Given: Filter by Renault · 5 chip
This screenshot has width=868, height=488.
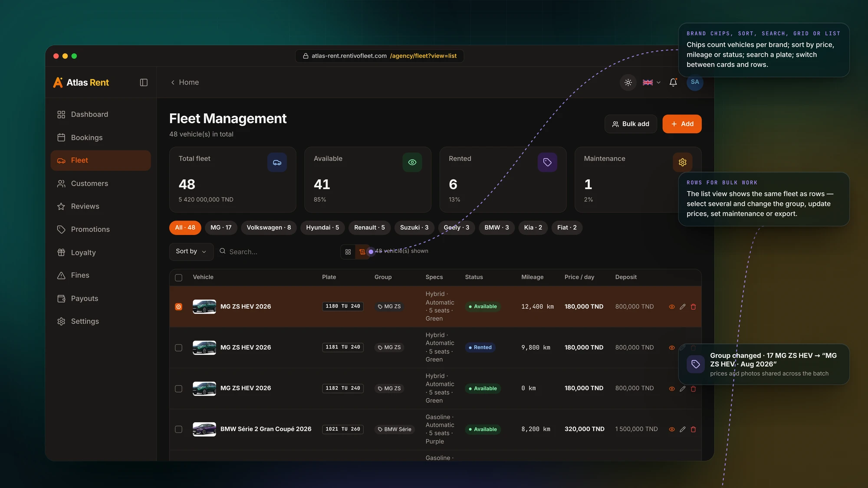Looking at the screenshot, I should point(369,228).
